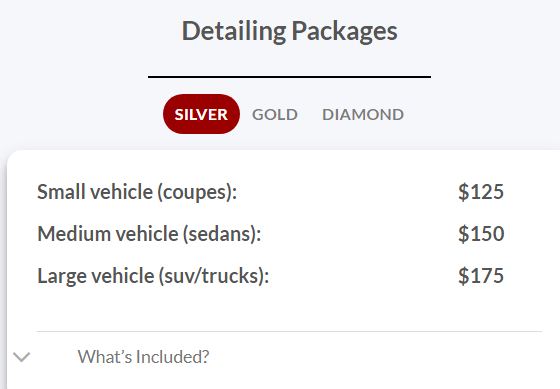This screenshot has height=389, width=560.
Task: Click the Detailing Packages heading
Action: (x=289, y=31)
